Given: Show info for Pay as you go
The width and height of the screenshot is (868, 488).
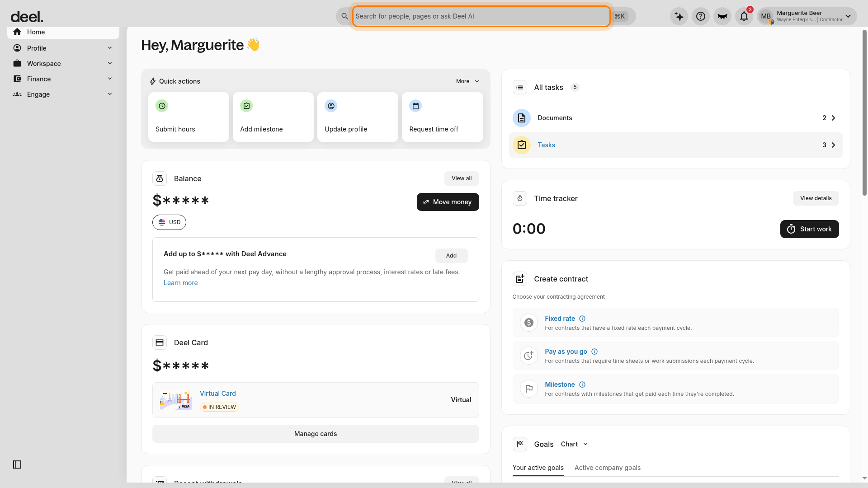Looking at the screenshot, I should pyautogui.click(x=594, y=352).
